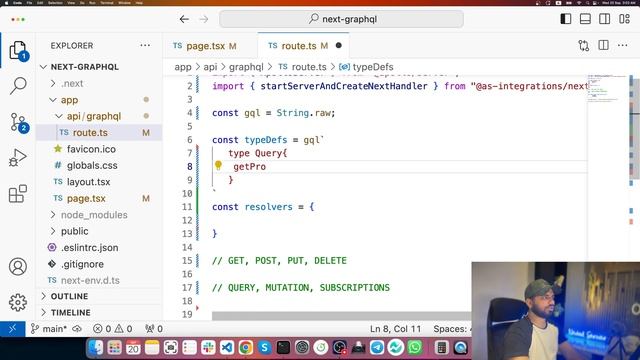This screenshot has height=360, width=640.
Task: Click the route.ts breadcrumb
Action: [309, 67]
